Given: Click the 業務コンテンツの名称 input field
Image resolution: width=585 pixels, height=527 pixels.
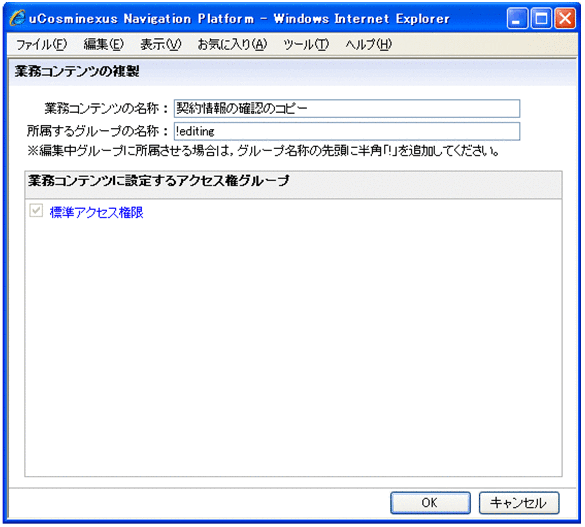Looking at the screenshot, I should [x=347, y=109].
